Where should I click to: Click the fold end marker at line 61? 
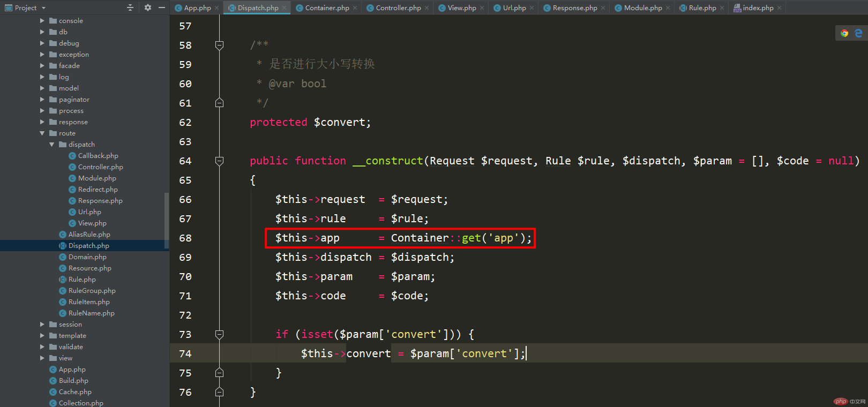coord(219,103)
